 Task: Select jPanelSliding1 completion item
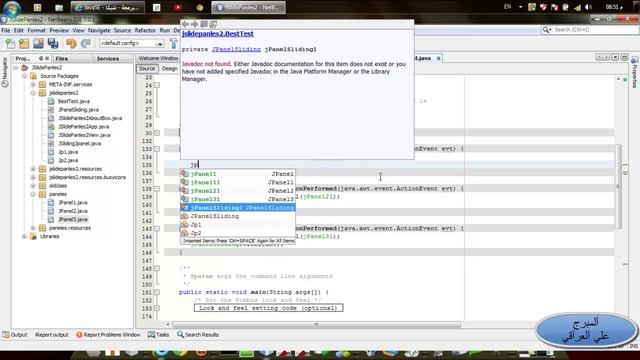(x=238, y=208)
